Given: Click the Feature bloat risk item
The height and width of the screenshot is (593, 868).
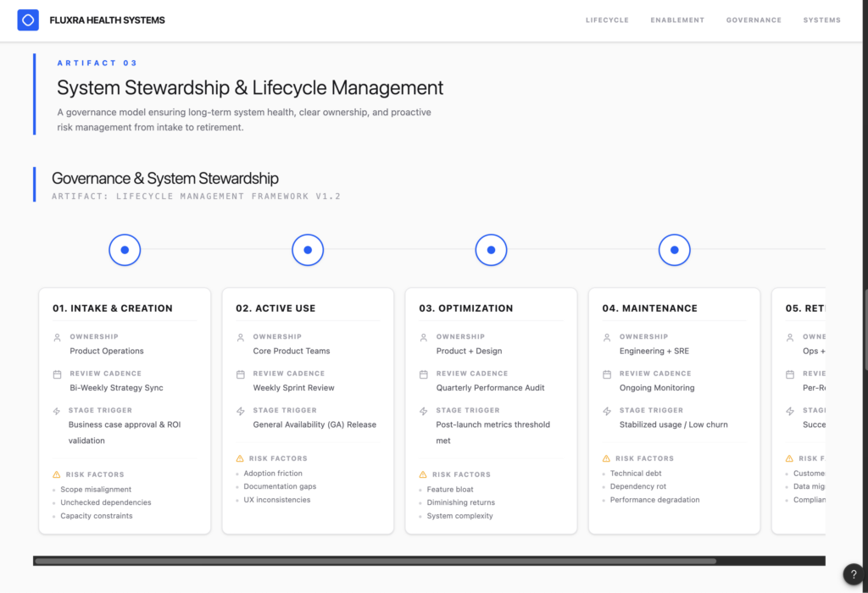Looking at the screenshot, I should coord(450,490).
